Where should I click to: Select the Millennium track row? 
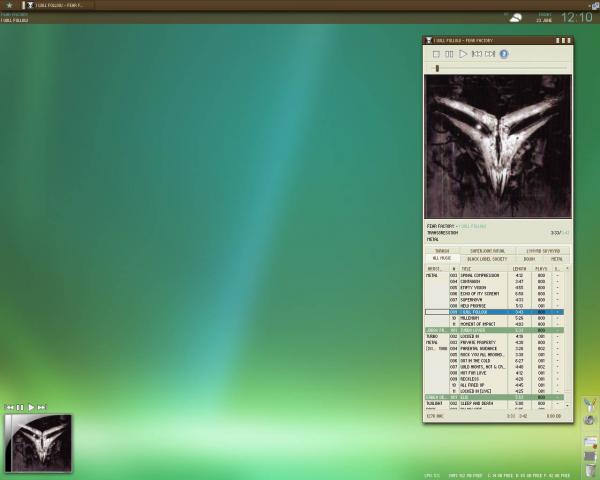click(494, 318)
